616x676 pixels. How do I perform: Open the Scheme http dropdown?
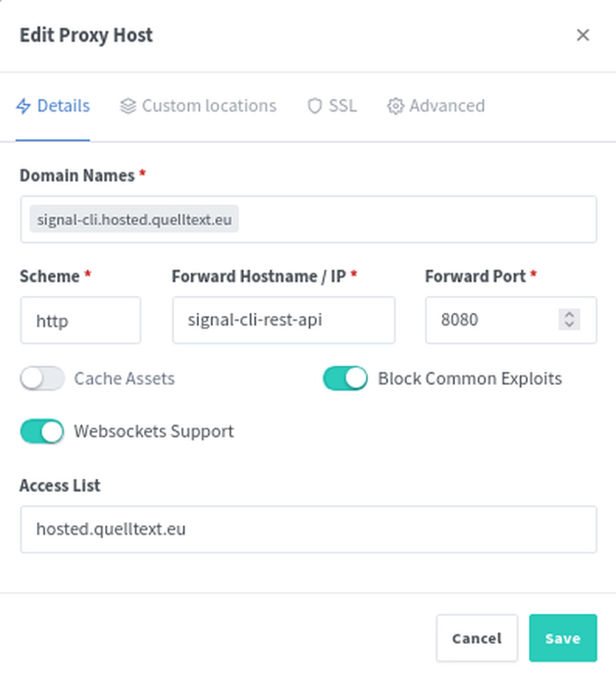pyautogui.click(x=81, y=320)
